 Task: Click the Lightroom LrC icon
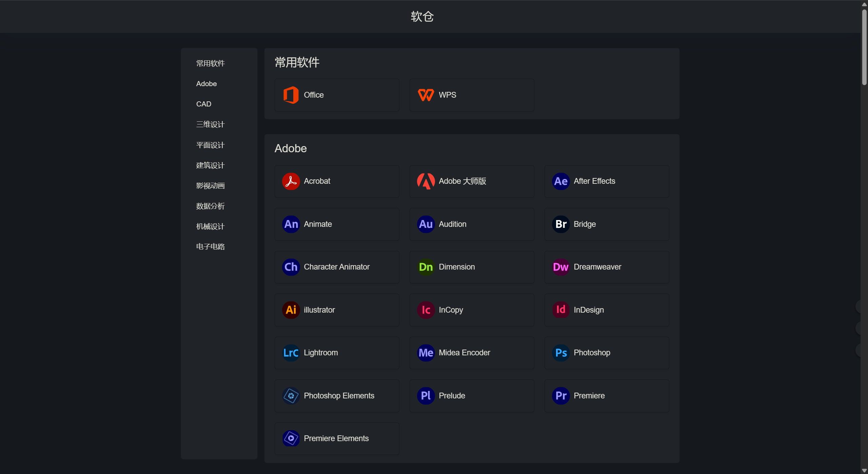pos(291,353)
